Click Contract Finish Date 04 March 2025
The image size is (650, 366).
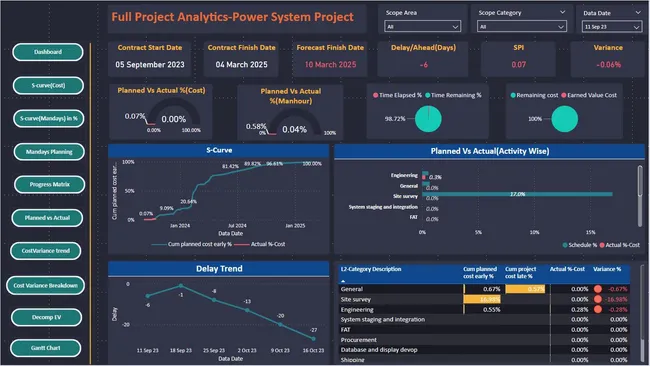point(241,65)
